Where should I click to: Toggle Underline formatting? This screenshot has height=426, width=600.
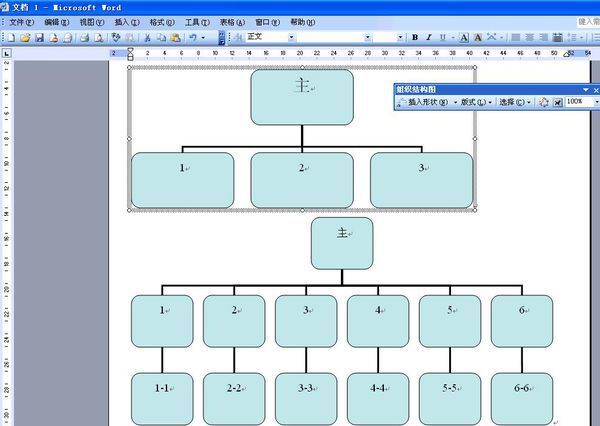[x=442, y=37]
